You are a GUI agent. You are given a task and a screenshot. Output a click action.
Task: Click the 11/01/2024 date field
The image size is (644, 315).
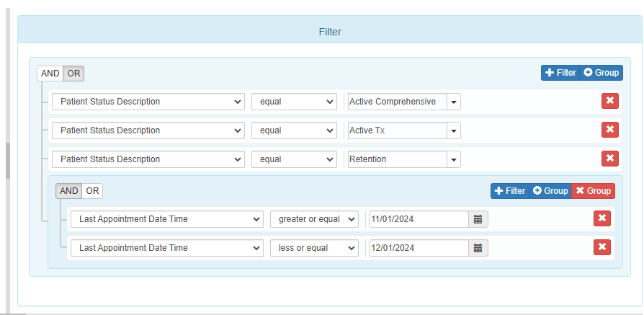pyautogui.click(x=419, y=219)
